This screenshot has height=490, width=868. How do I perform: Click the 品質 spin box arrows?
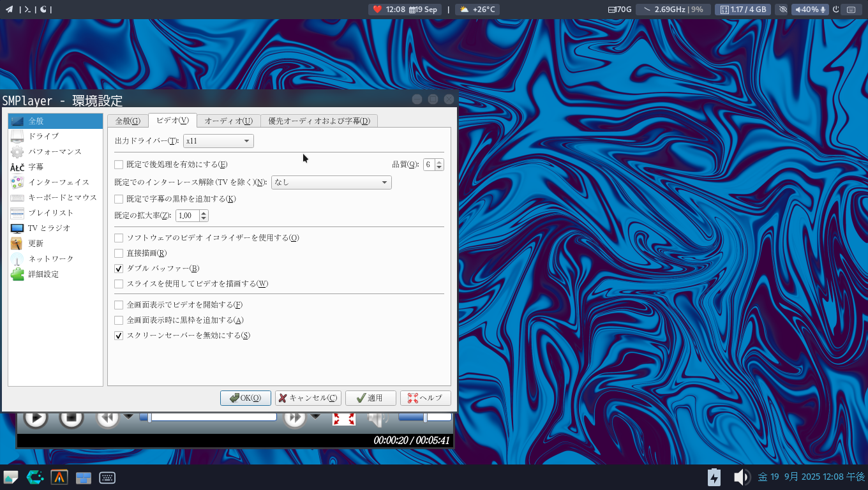click(x=439, y=165)
